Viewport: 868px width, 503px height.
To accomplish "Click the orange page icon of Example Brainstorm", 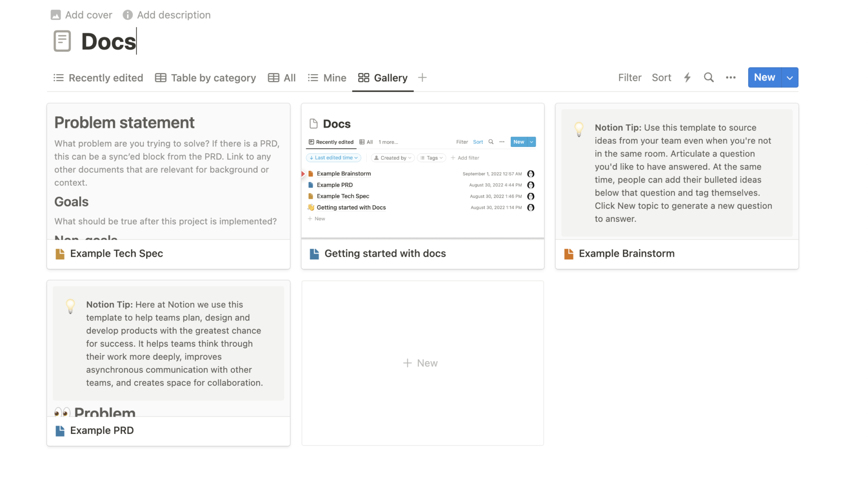I will 569,254.
